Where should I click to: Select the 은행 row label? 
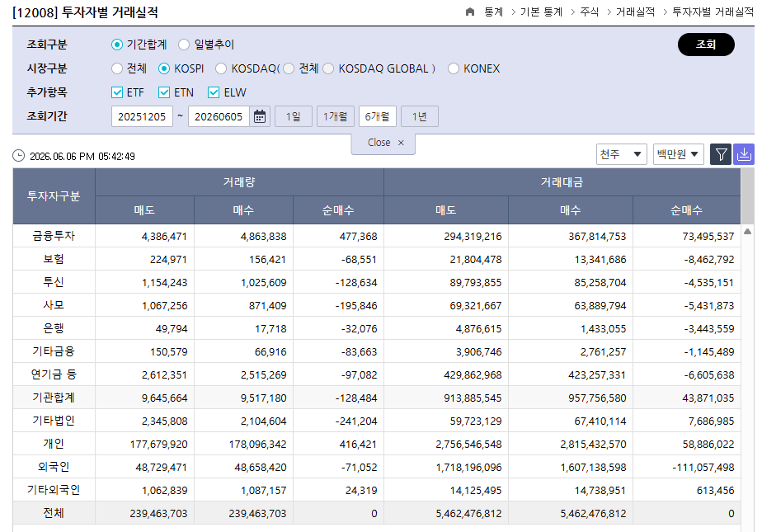click(x=54, y=328)
